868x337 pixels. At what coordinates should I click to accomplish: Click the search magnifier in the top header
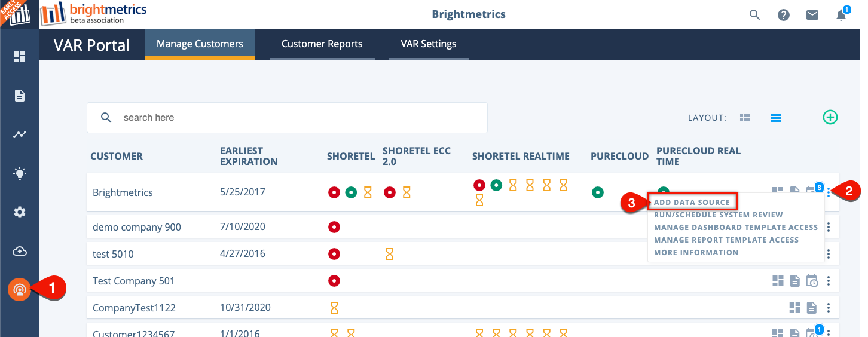pyautogui.click(x=755, y=15)
